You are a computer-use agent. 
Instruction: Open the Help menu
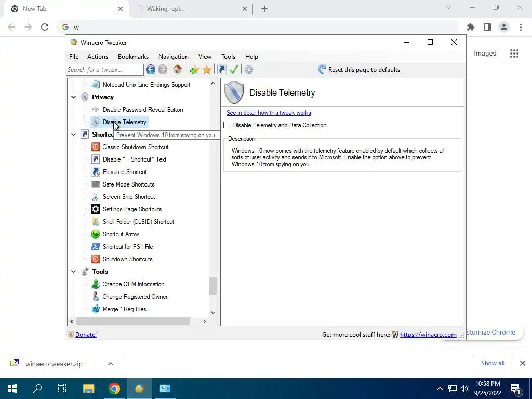[x=251, y=57]
